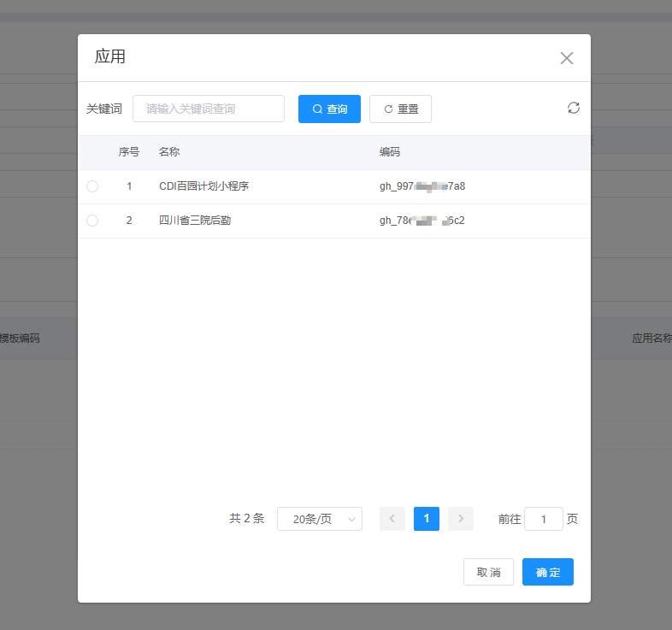This screenshot has height=630, width=672.
Task: Click the CDI百园计划小程序 row name
Action: pos(203,186)
